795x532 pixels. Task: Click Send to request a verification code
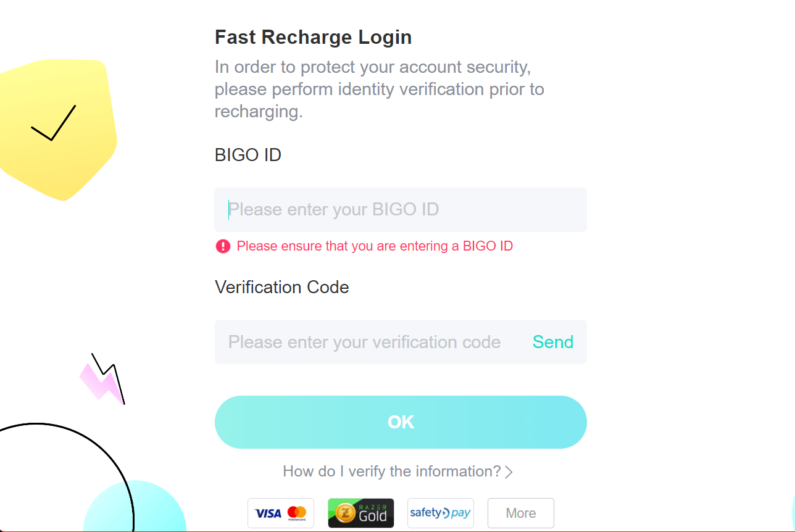click(552, 342)
